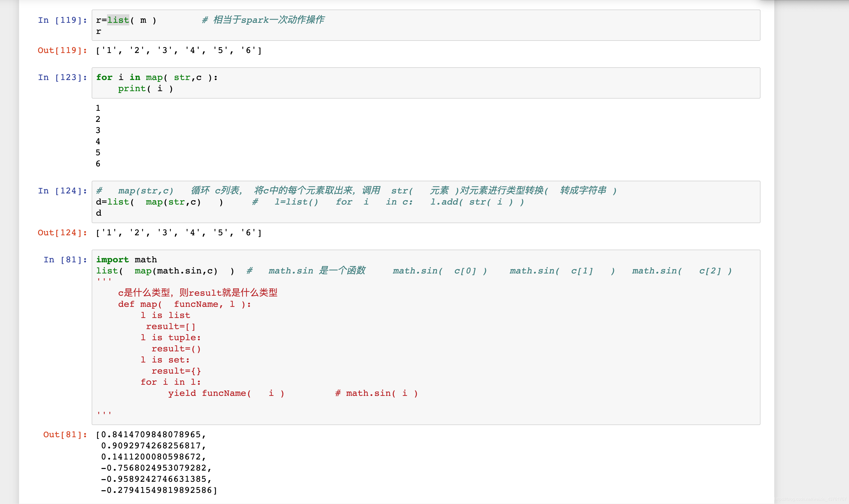This screenshot has width=849, height=504.
Task: Click output value -0.27941549819892586
Action: (159, 490)
